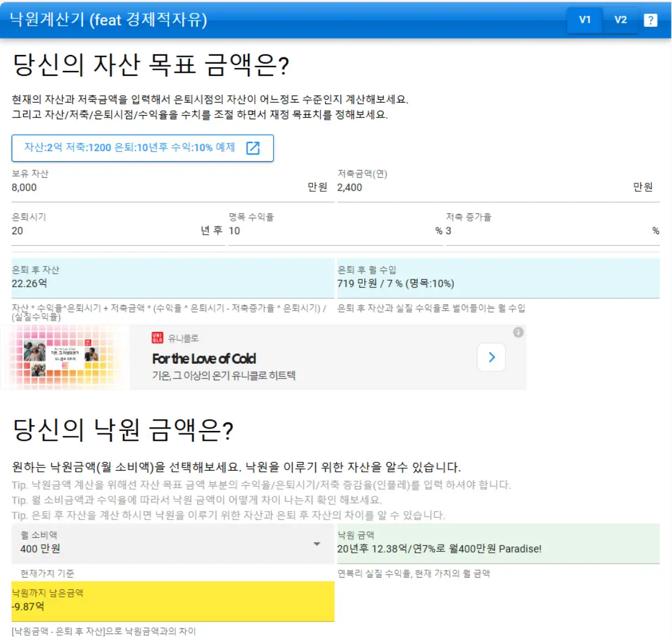Click the colorful ad thumbnail image
Viewport: 672px width, 637px height.
64,358
